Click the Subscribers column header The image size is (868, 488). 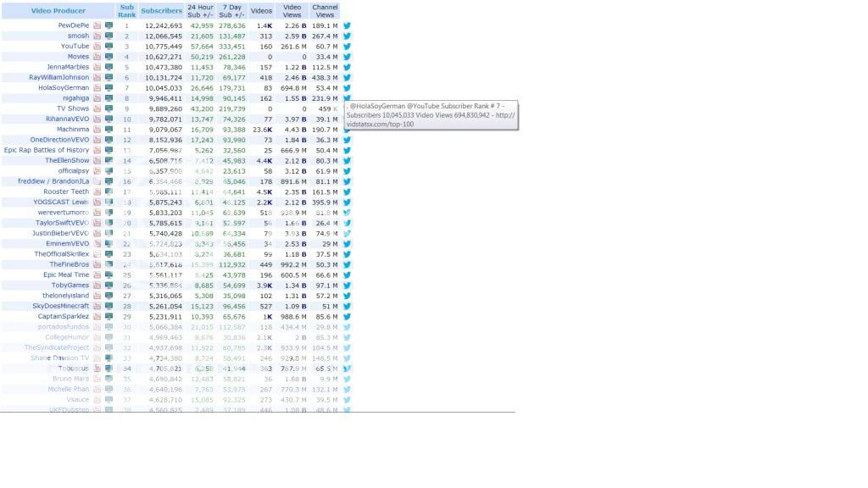click(x=162, y=11)
